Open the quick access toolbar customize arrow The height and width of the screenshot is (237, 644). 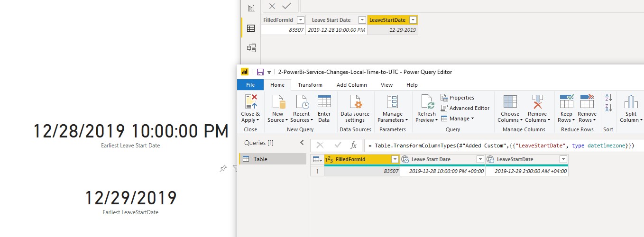[269, 72]
